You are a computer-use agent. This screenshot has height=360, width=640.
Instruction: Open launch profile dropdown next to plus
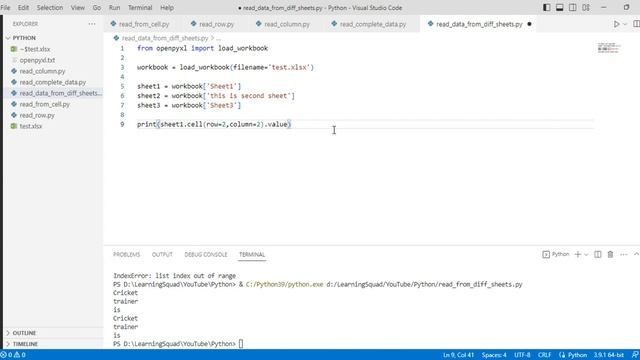586,254
